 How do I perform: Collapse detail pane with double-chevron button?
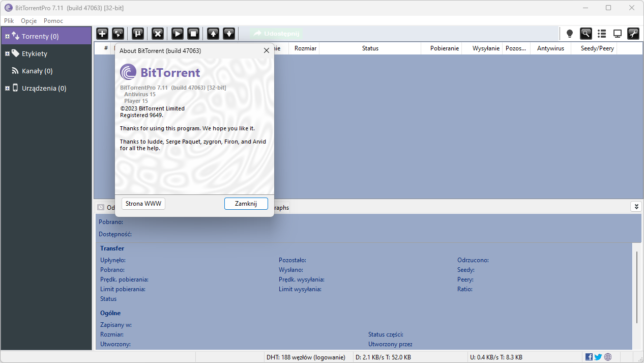point(636,207)
